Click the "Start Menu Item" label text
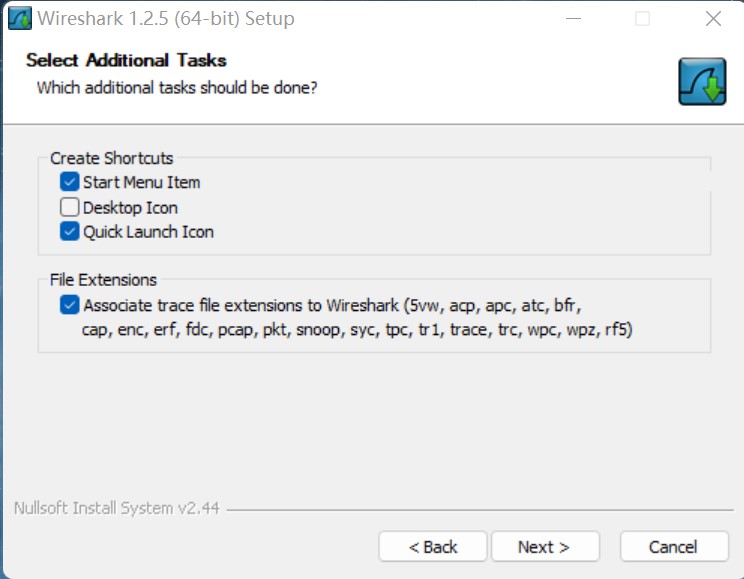Image resolution: width=744 pixels, height=579 pixels. (141, 182)
